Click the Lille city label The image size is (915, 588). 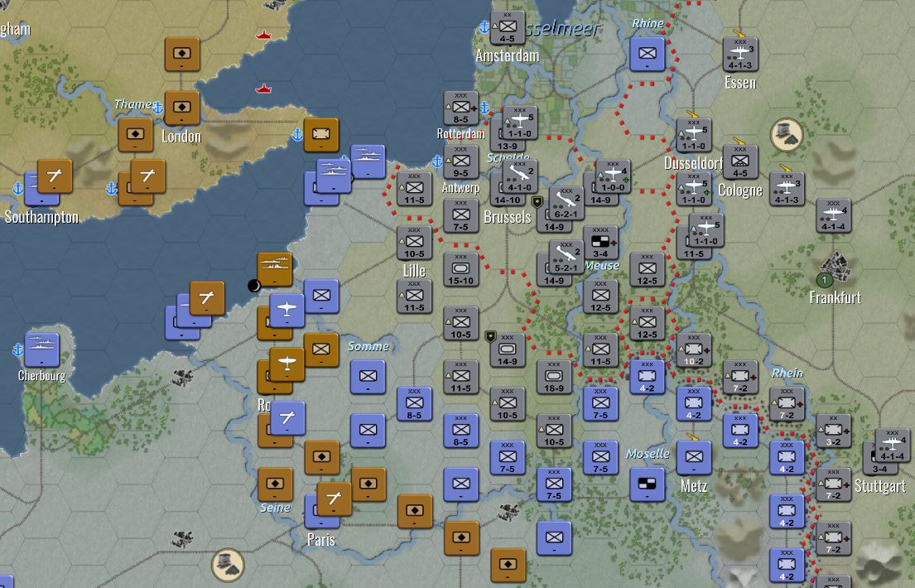pyautogui.click(x=414, y=271)
